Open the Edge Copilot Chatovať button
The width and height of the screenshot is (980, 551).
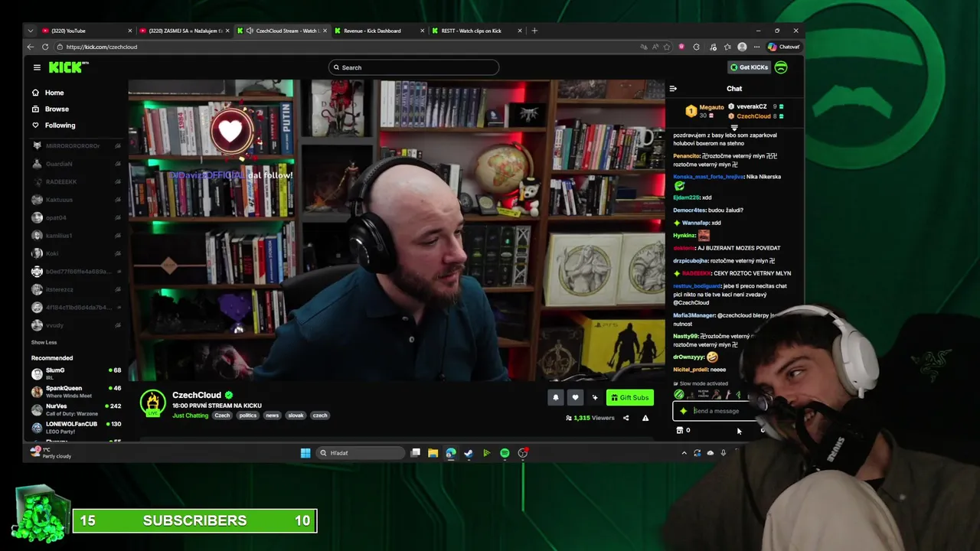point(784,47)
